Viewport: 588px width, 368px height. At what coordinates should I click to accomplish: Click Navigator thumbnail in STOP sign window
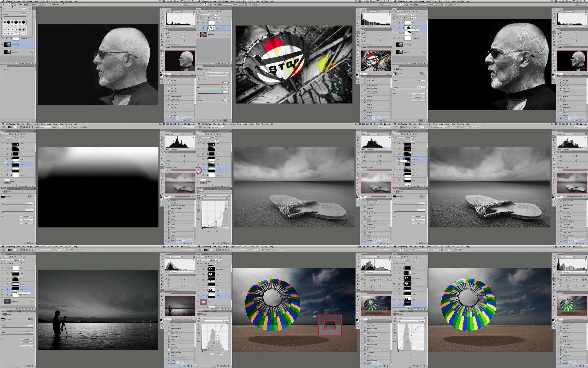(376, 61)
